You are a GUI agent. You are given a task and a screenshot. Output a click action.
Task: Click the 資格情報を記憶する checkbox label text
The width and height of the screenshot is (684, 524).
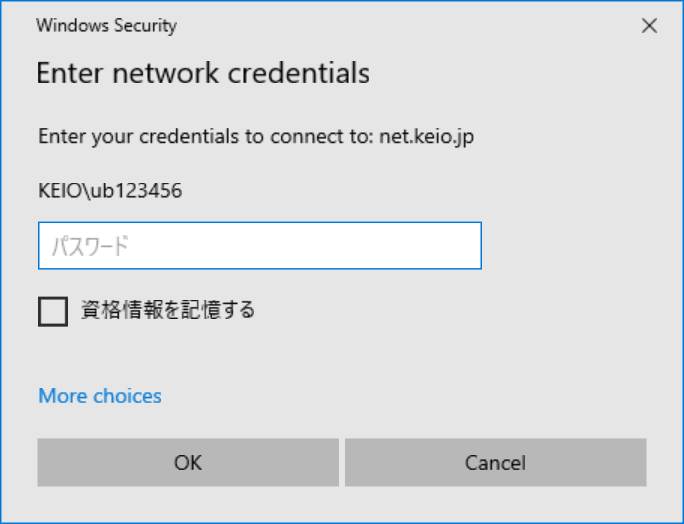[x=168, y=311]
